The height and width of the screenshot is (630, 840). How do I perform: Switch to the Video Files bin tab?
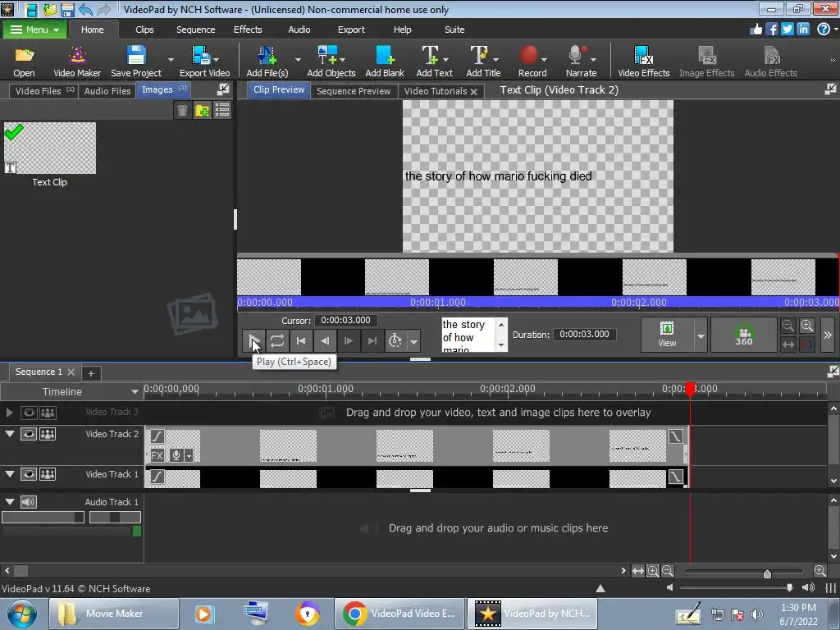[44, 91]
